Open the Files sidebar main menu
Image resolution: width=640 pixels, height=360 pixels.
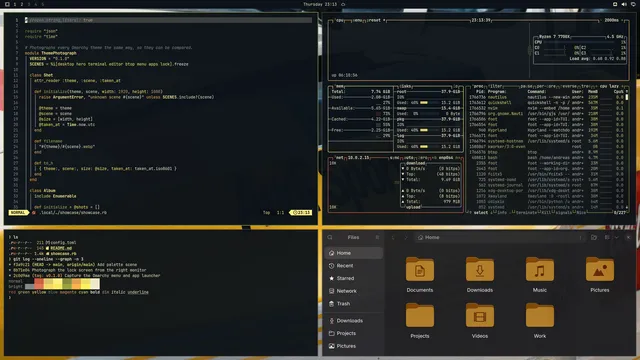(x=377, y=237)
